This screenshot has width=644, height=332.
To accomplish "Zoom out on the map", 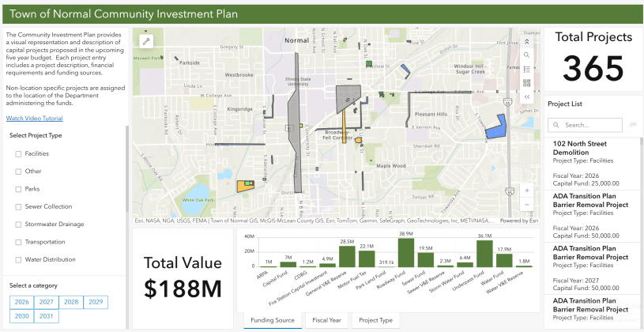I will point(526,205).
